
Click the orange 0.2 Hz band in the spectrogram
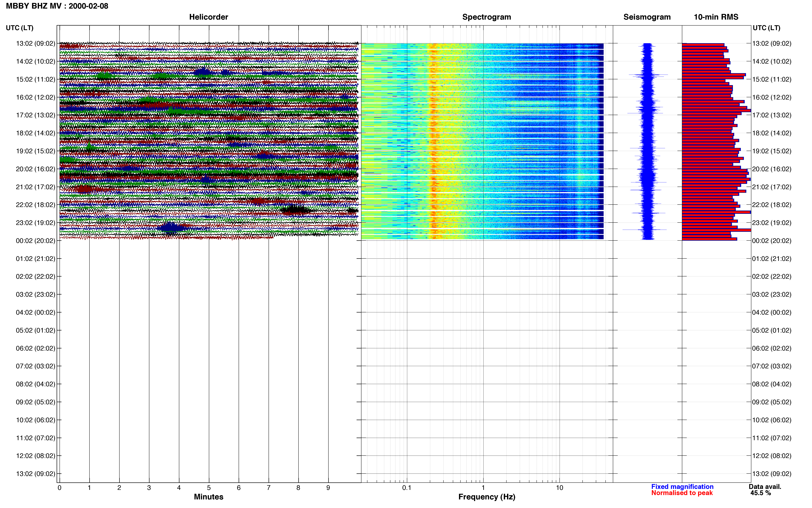coord(434,141)
